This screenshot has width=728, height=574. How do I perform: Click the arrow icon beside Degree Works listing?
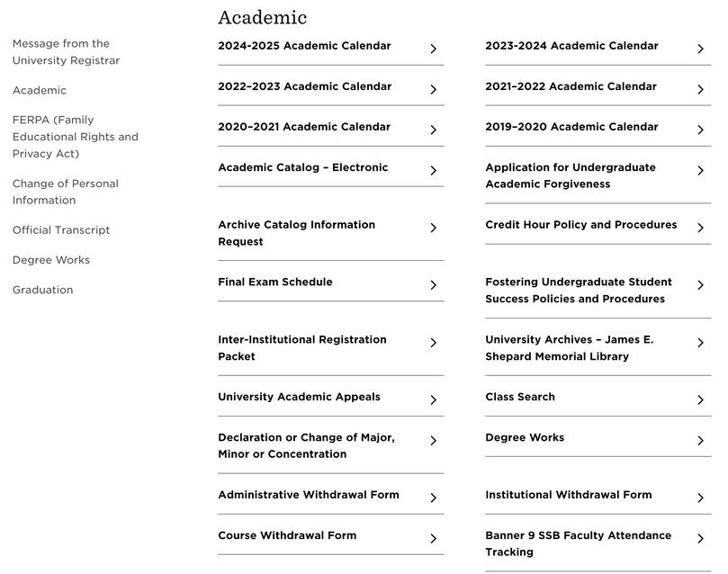point(700,441)
